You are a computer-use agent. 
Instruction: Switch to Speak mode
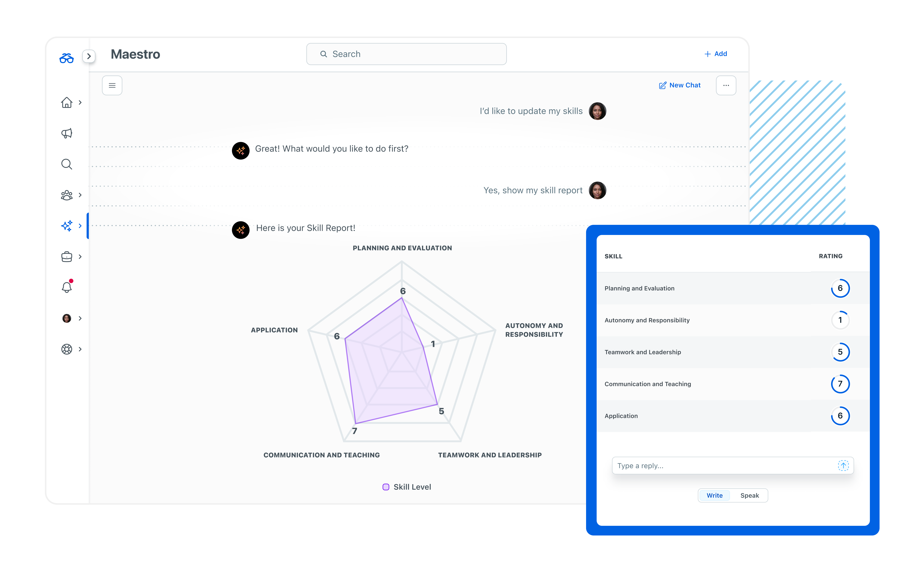coord(749,496)
